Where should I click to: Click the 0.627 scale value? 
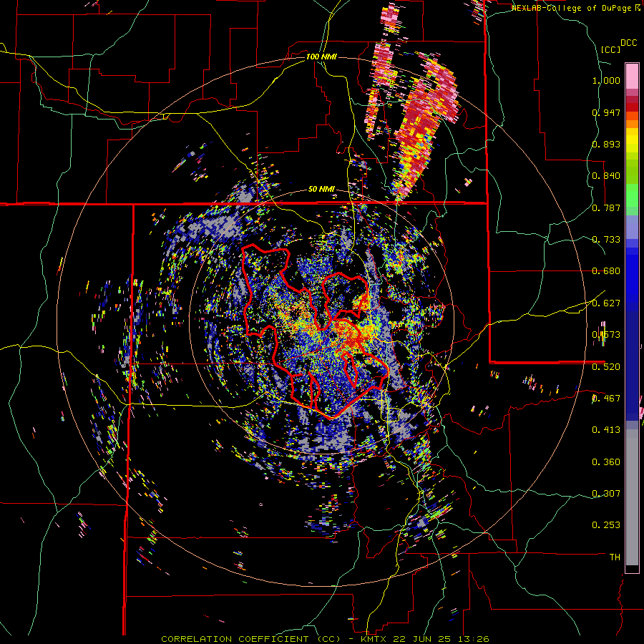[x=606, y=303]
